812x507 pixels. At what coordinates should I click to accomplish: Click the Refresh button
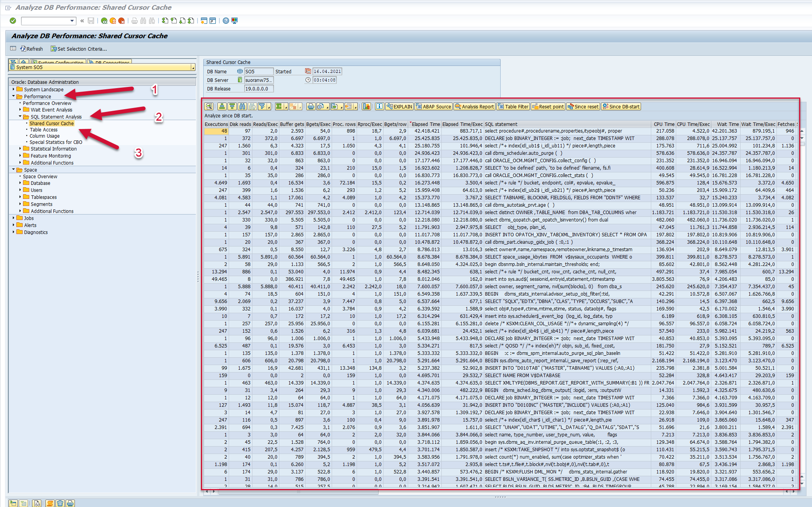click(32, 49)
